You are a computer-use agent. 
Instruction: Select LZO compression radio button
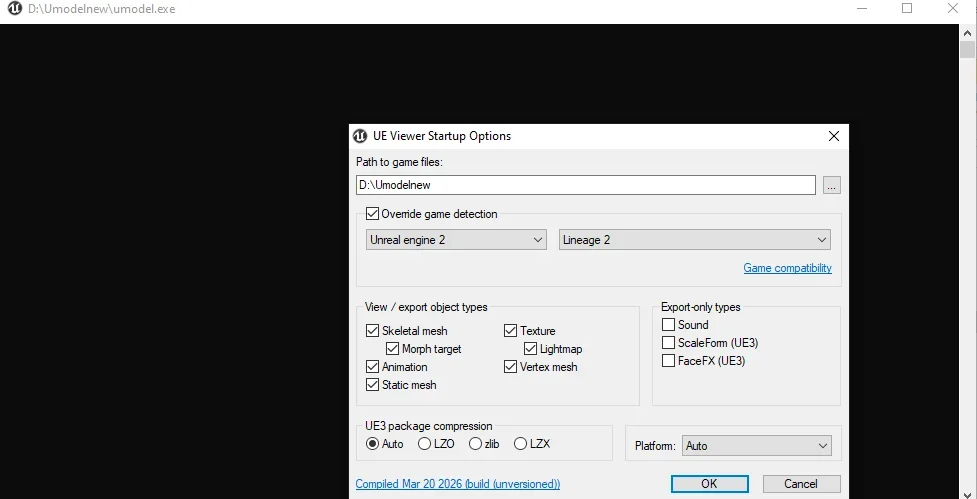click(424, 444)
